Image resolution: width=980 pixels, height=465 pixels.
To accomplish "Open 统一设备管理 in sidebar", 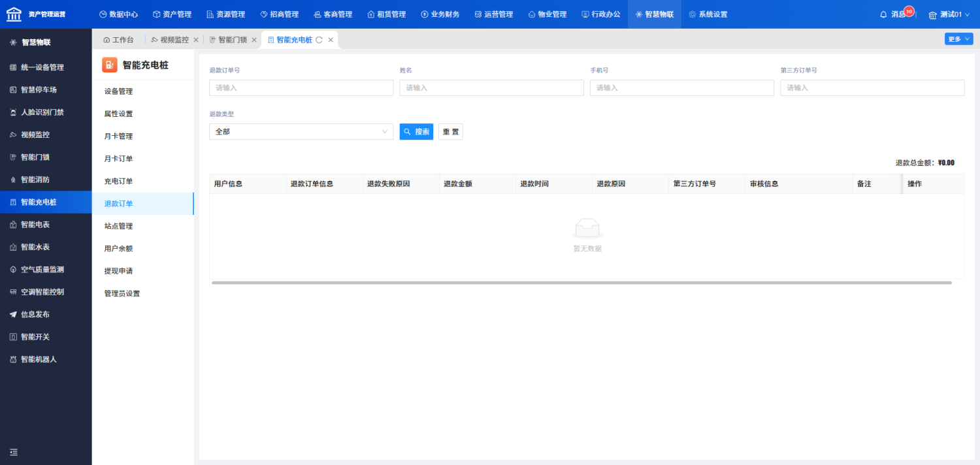I will click(x=46, y=67).
